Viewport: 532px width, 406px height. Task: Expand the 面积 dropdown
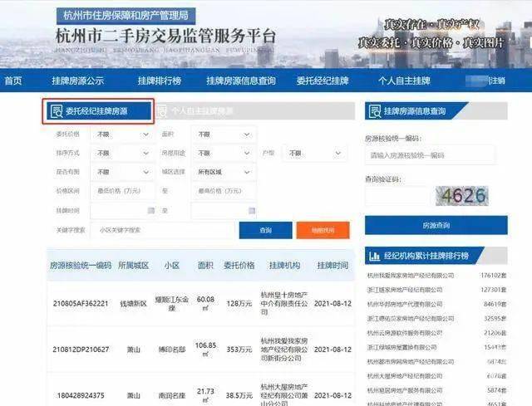click(x=224, y=135)
